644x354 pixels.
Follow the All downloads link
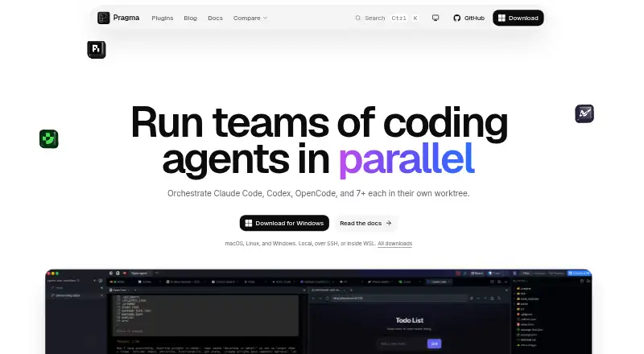(394, 244)
